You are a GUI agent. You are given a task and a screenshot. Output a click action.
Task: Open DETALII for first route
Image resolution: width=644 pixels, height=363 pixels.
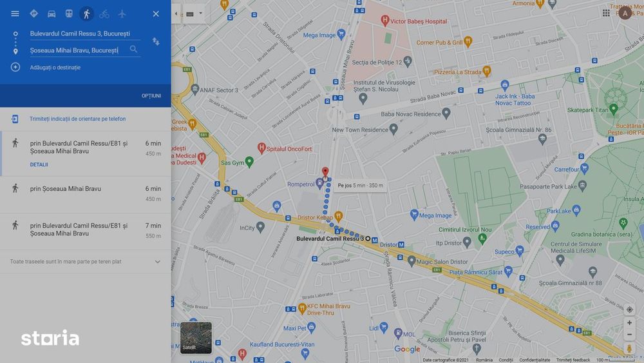[39, 164]
